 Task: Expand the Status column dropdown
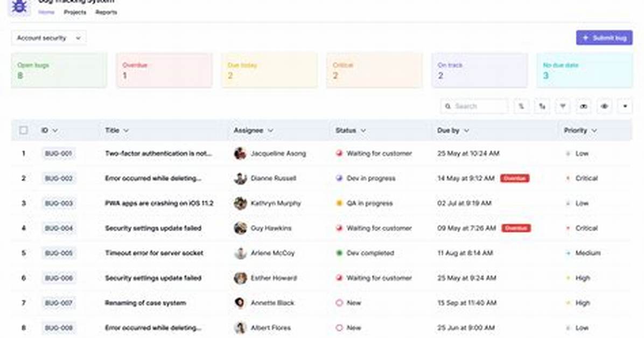[363, 131]
